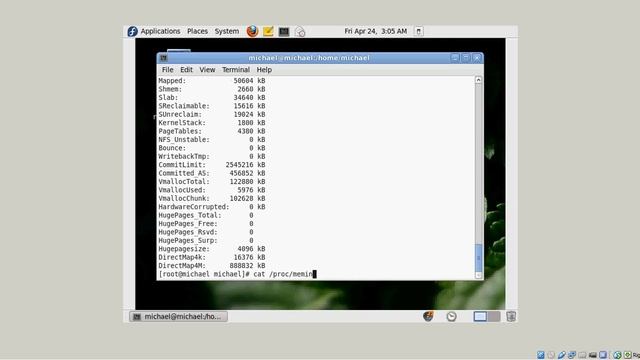Click the 'DirectMap4M:' output line
This screenshot has height=360, width=640.
pos(212,265)
